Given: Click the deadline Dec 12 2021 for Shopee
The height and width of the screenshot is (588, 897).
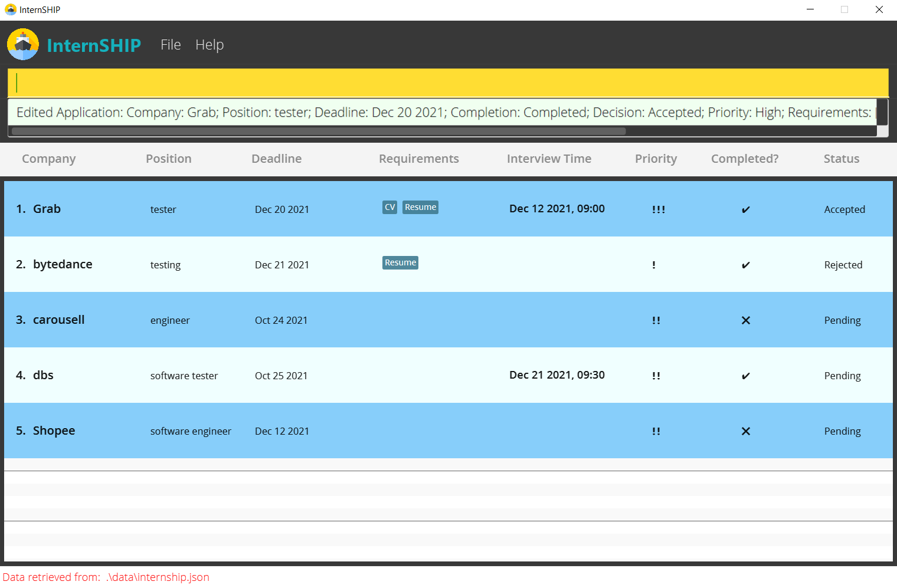Looking at the screenshot, I should point(282,431).
